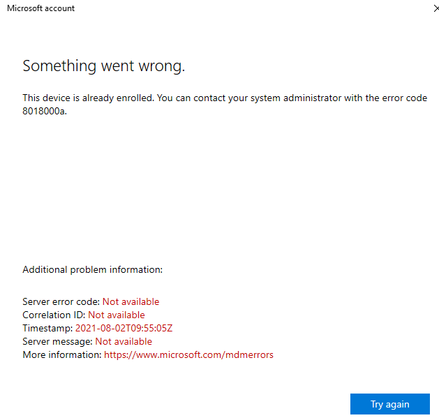Viewport: 439px width, 420px height.
Task: Select Correlation ID's Not available value
Action: [116, 315]
